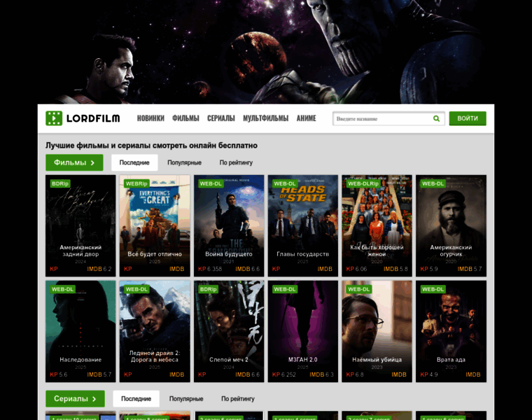Viewport: 532px width, 420px height.
Task: Open the Как быть хорошей женой poster
Action: (x=377, y=225)
